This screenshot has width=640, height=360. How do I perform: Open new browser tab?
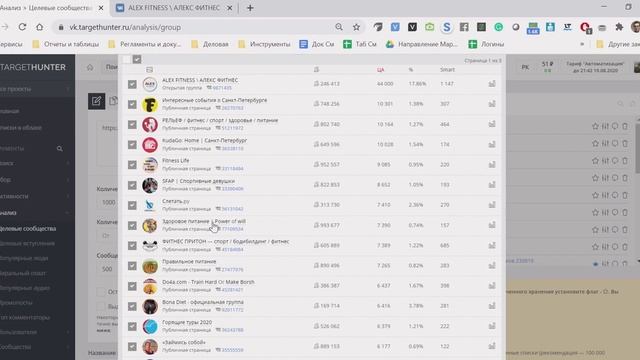[250, 8]
